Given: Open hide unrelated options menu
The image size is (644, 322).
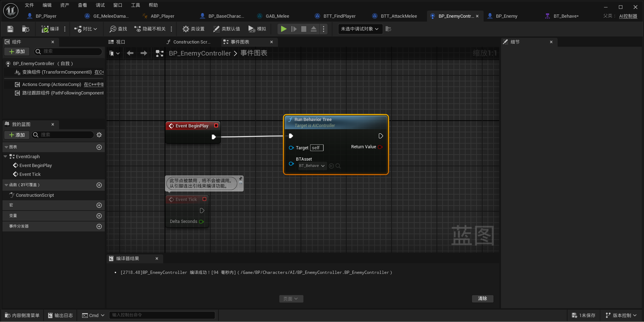Looking at the screenshot, I should click(x=171, y=29).
